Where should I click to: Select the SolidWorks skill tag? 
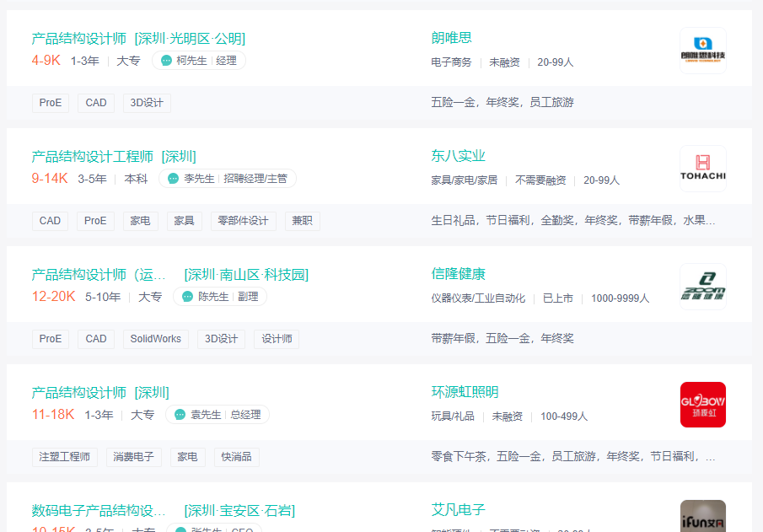click(x=155, y=339)
